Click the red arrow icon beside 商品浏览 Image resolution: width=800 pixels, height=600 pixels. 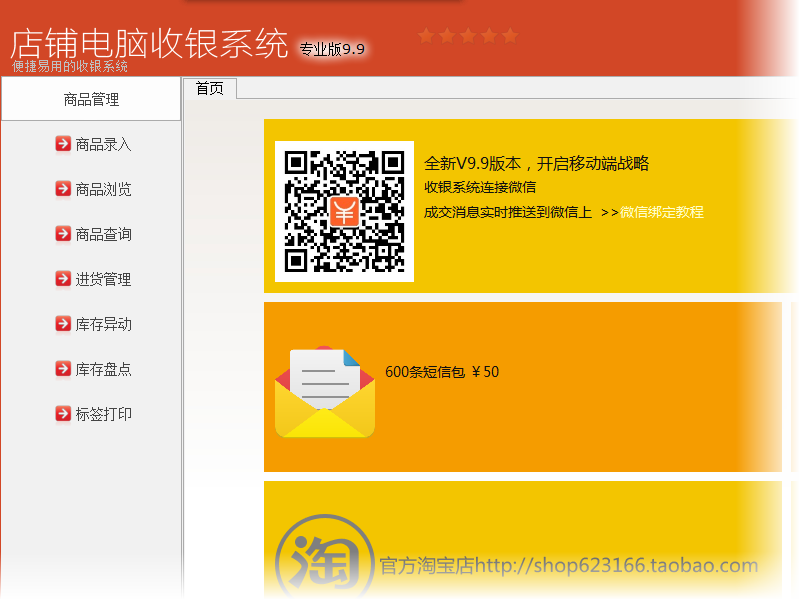point(63,189)
